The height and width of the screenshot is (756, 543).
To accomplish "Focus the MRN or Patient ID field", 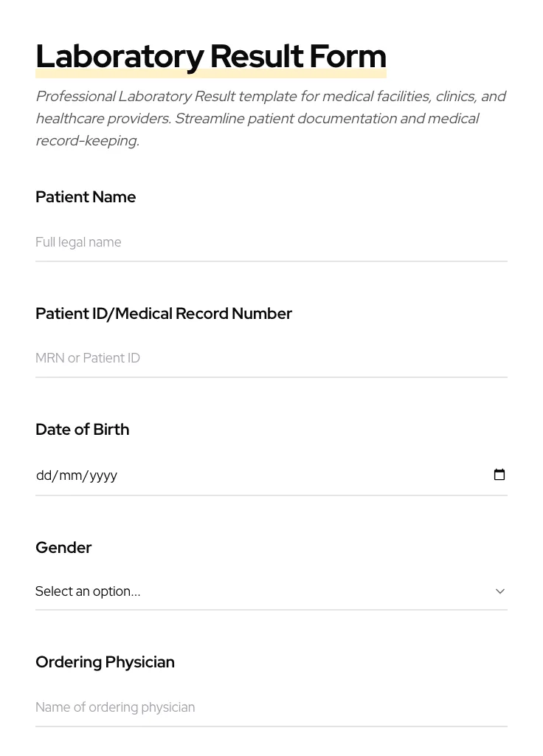I will (x=271, y=358).
